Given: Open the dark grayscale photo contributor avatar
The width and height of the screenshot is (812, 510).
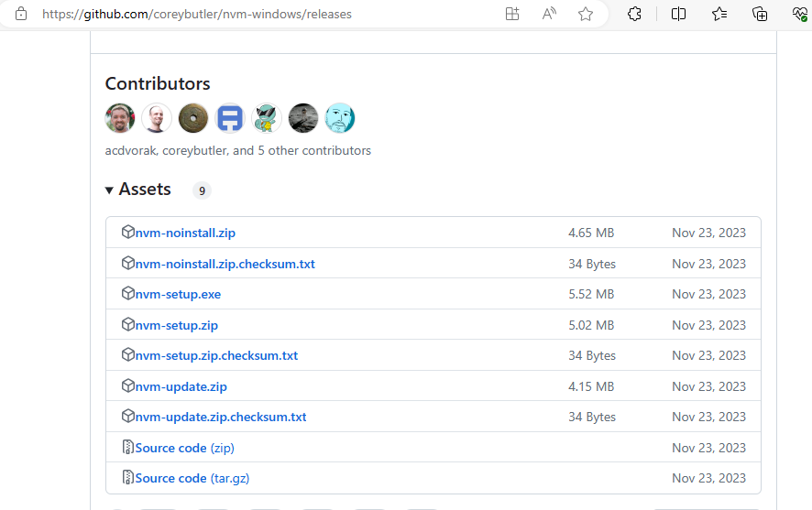Looking at the screenshot, I should point(303,118).
